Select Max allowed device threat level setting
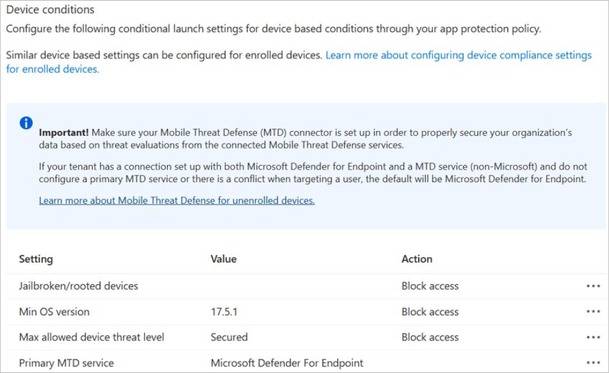Image resolution: width=609 pixels, height=373 pixels. point(92,337)
